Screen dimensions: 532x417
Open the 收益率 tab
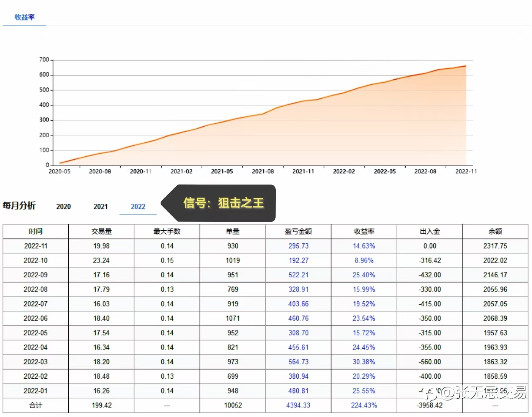click(24, 17)
